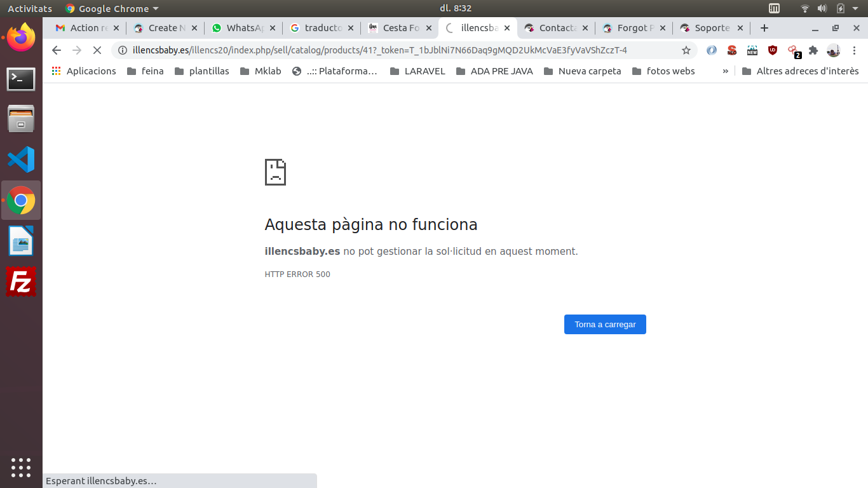Open the Chrome three-dot menu
The width and height of the screenshot is (868, 488).
854,50
